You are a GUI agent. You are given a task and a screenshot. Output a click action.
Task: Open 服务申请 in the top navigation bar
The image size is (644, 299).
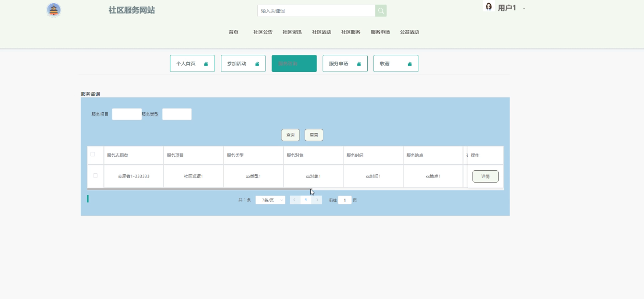(x=380, y=32)
